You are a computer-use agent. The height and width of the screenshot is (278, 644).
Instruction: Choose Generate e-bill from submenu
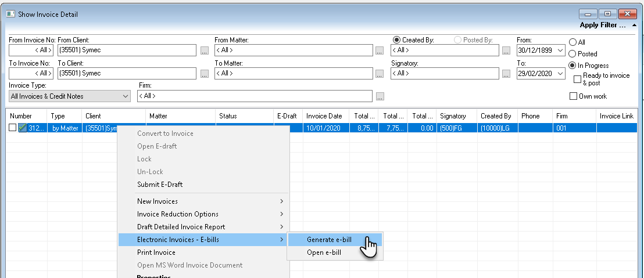click(335, 240)
